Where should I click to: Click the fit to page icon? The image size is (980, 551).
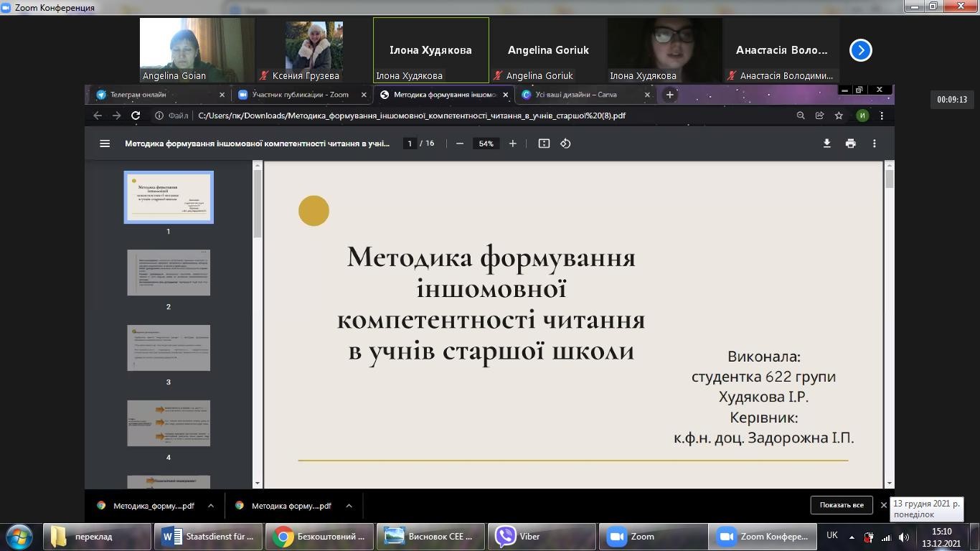(x=544, y=143)
